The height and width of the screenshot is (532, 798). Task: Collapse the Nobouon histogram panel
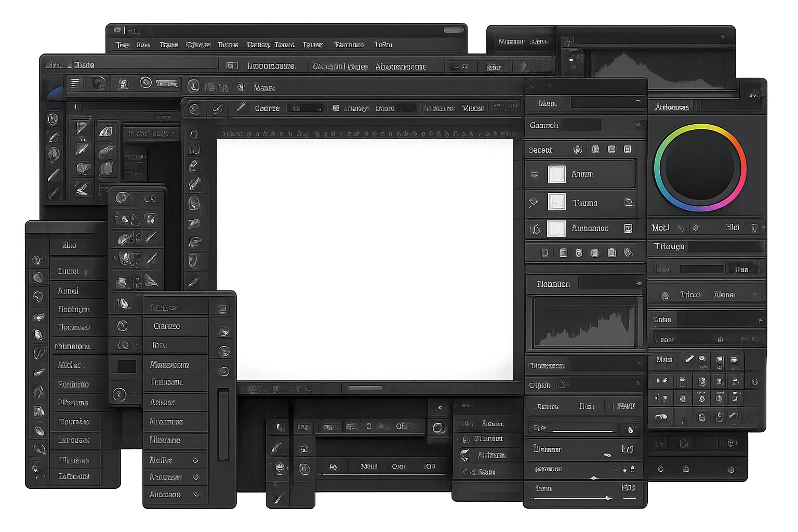(x=639, y=284)
